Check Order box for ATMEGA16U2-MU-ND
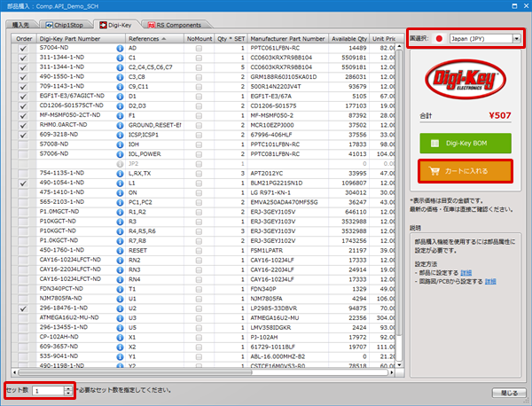 23,318
